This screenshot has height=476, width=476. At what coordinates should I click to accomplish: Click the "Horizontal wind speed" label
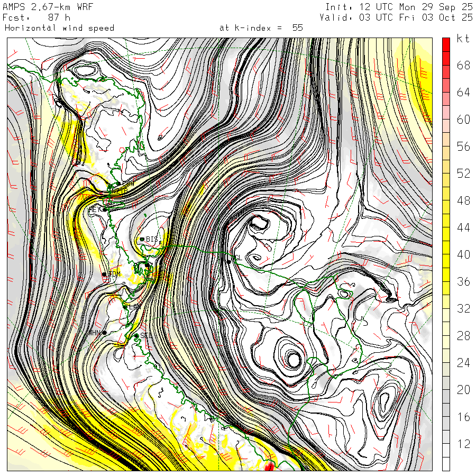(x=59, y=28)
